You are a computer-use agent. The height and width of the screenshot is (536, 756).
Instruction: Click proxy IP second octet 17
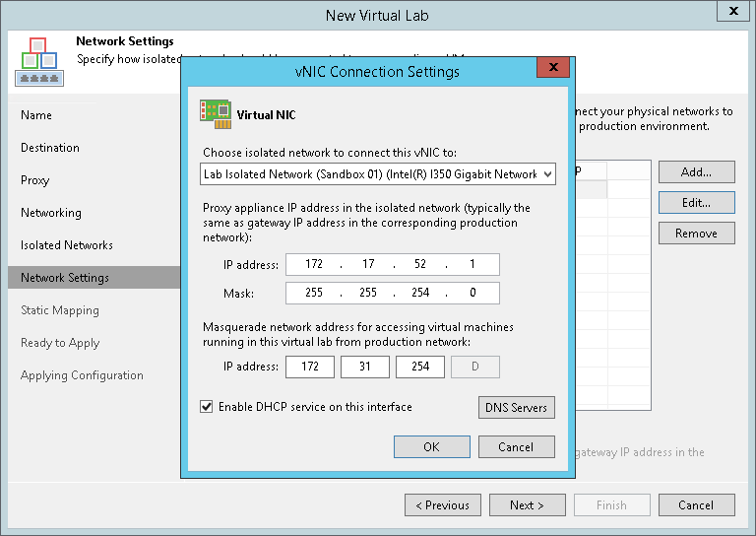(x=368, y=264)
